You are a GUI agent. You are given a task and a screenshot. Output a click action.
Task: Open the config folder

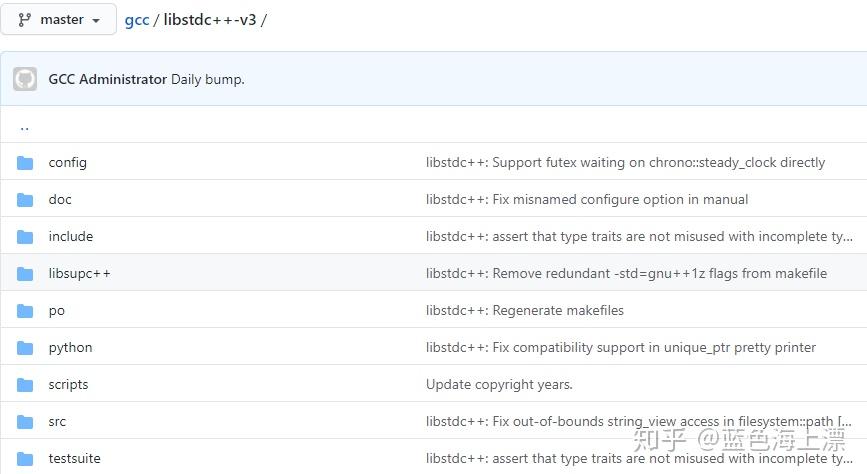[67, 163]
